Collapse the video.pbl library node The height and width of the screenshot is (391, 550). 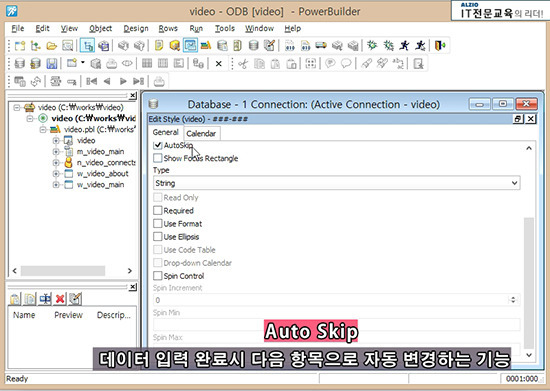[x=43, y=129]
